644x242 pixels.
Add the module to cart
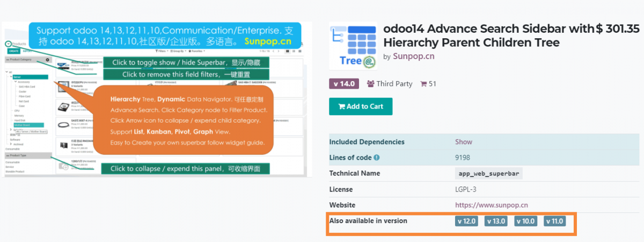click(x=361, y=106)
